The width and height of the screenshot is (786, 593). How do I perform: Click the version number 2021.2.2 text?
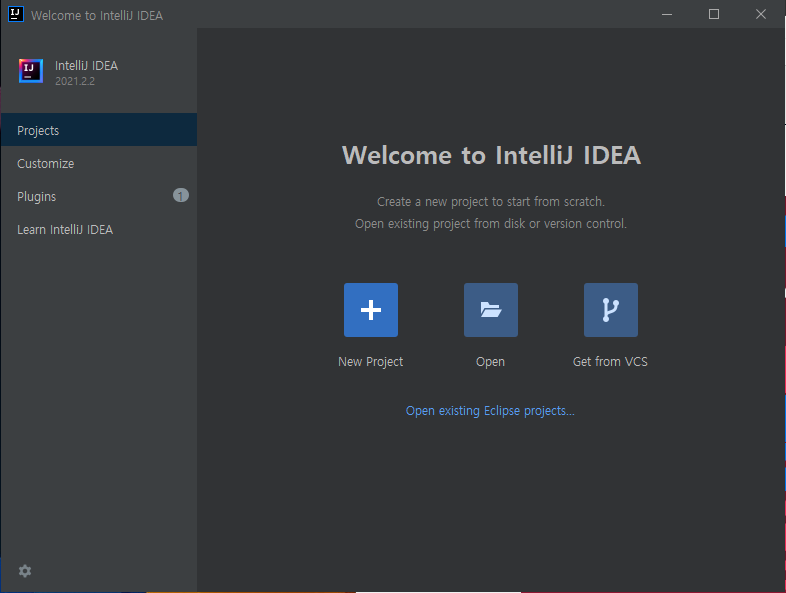(75, 81)
